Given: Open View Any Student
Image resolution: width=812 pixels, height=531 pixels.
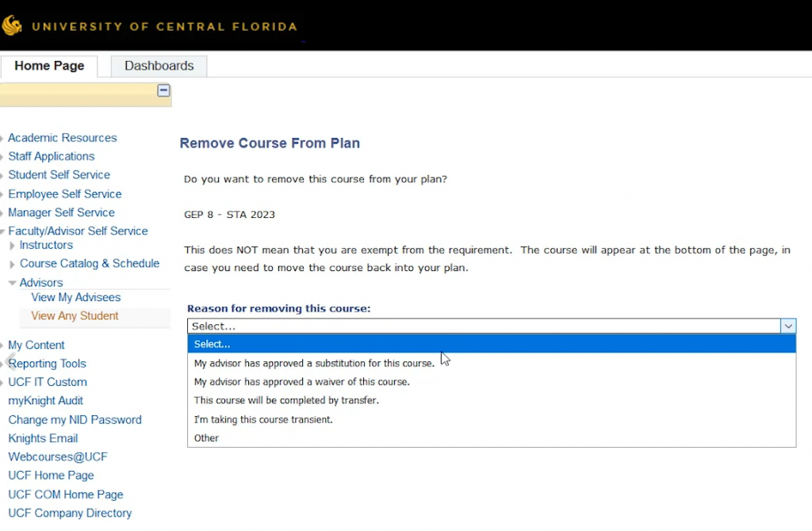Looking at the screenshot, I should pyautogui.click(x=75, y=315).
